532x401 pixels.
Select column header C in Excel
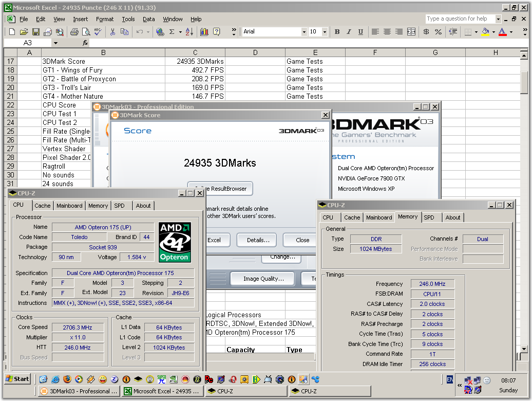point(195,52)
